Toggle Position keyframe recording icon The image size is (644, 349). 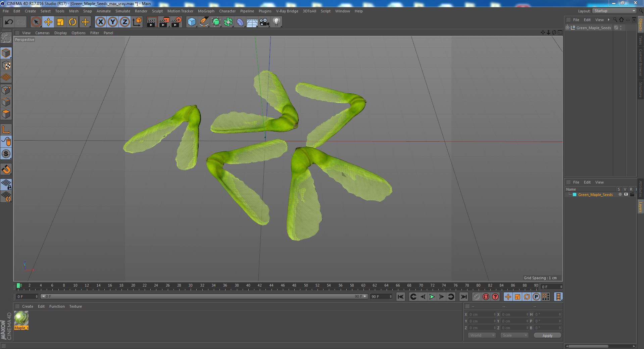coord(508,297)
